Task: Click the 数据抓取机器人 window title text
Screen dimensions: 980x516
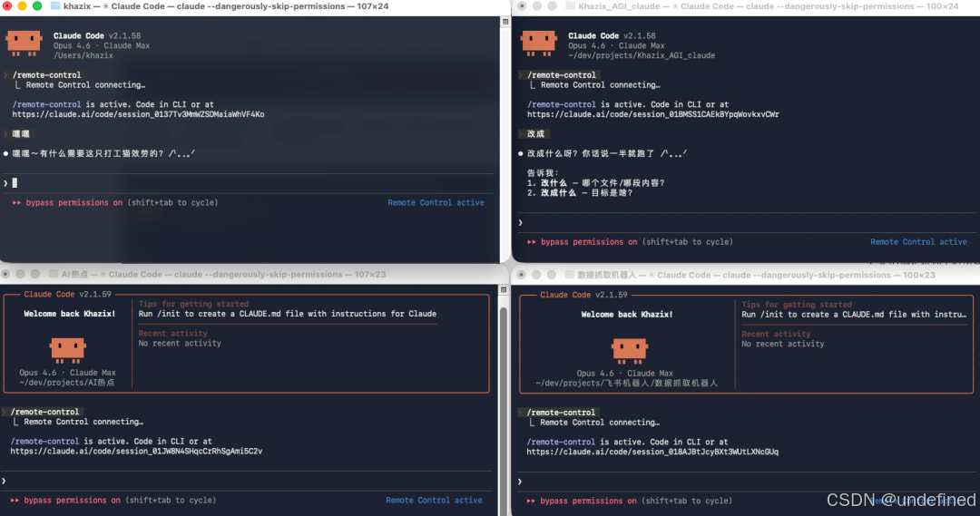Action: tap(756, 275)
